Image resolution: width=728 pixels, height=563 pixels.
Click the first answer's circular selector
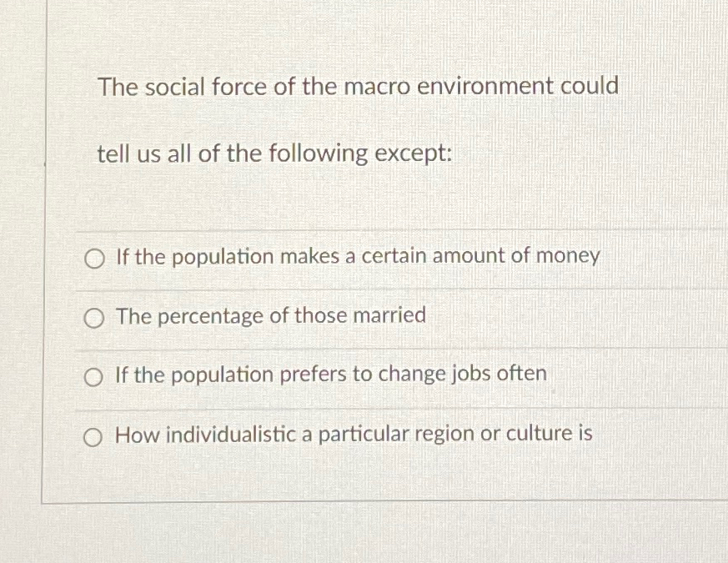[x=93, y=258]
